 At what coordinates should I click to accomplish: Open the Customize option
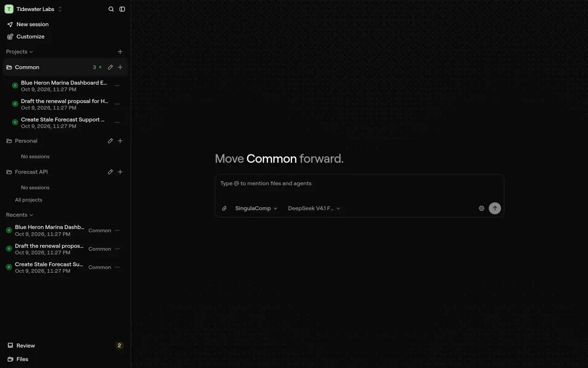tap(26, 37)
